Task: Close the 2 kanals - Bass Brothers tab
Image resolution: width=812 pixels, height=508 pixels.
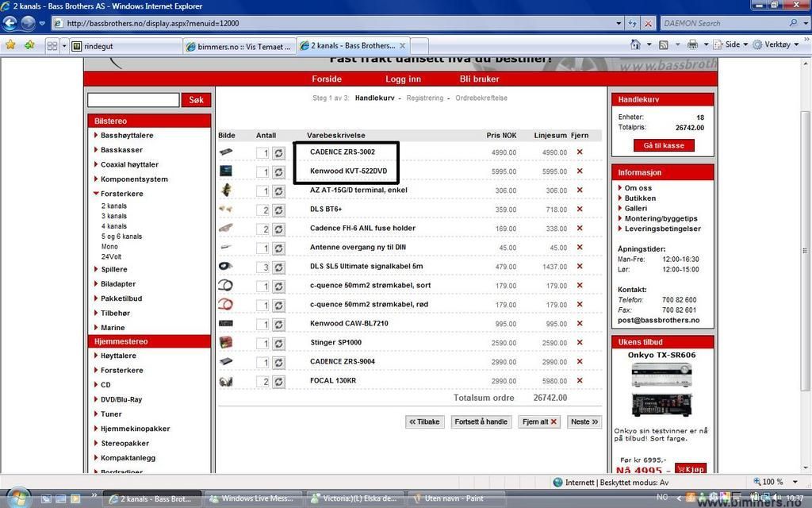Action: [402, 45]
